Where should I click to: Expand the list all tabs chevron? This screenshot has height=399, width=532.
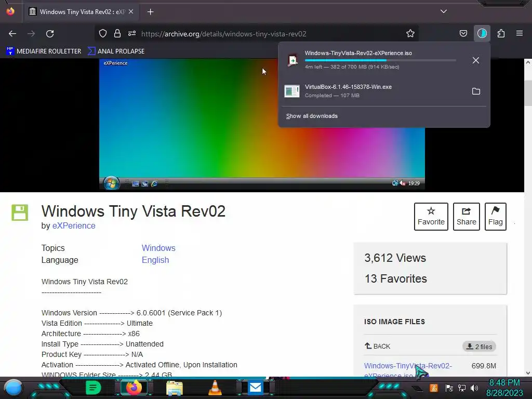(x=444, y=11)
